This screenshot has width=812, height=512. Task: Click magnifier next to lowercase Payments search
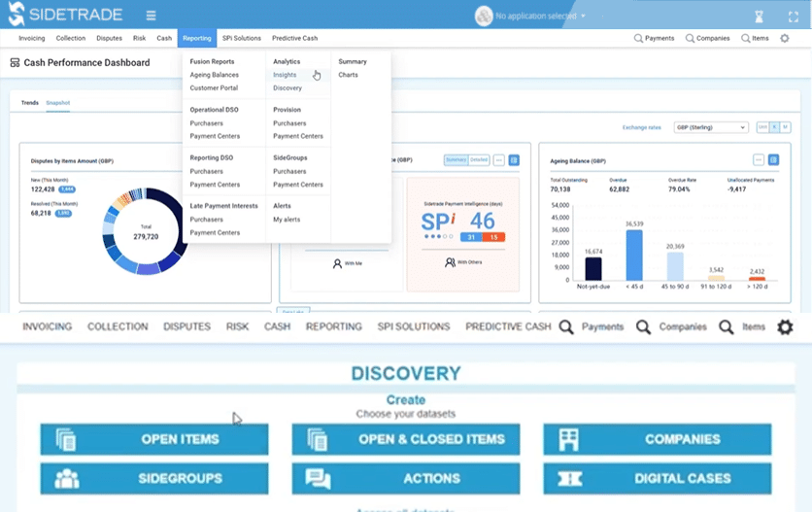(x=638, y=38)
